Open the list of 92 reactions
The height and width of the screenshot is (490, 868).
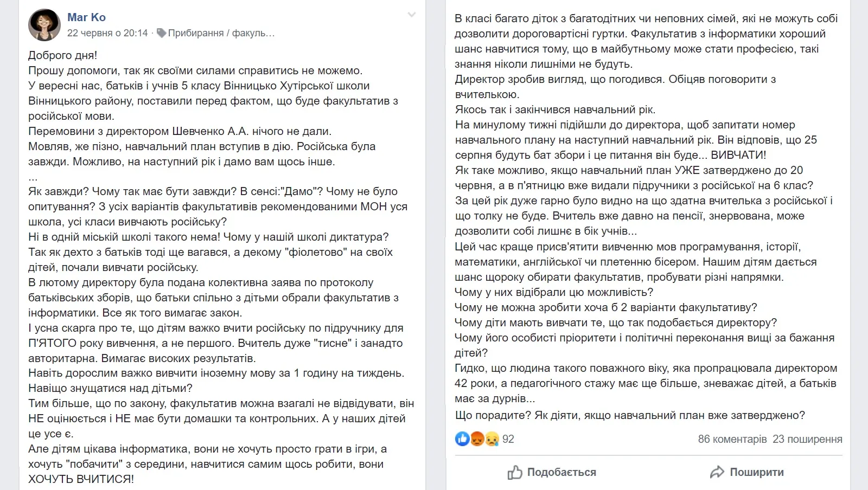(x=508, y=439)
